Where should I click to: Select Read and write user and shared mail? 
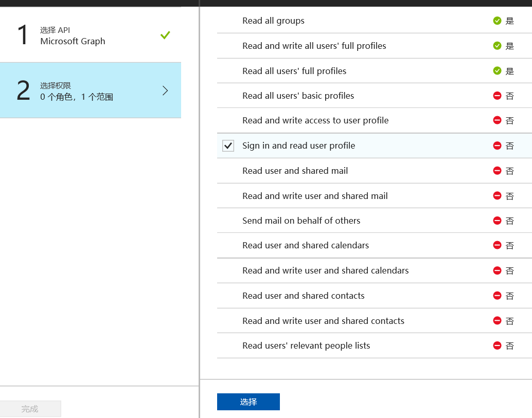(315, 196)
